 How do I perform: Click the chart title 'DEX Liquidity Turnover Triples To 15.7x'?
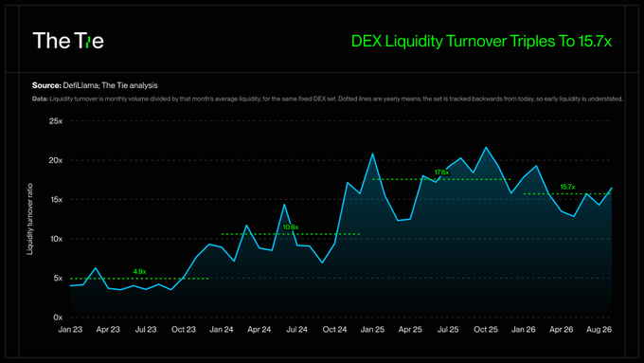click(x=481, y=41)
